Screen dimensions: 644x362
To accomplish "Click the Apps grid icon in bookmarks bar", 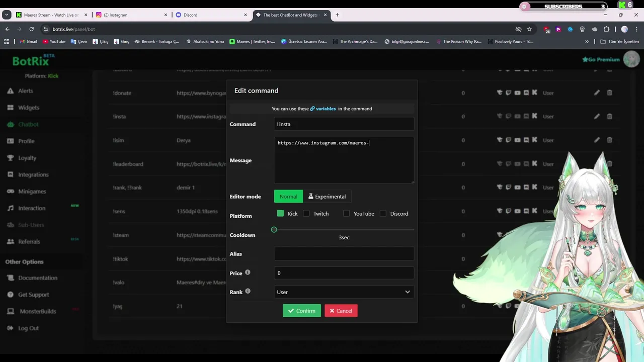I will click(x=7, y=42).
